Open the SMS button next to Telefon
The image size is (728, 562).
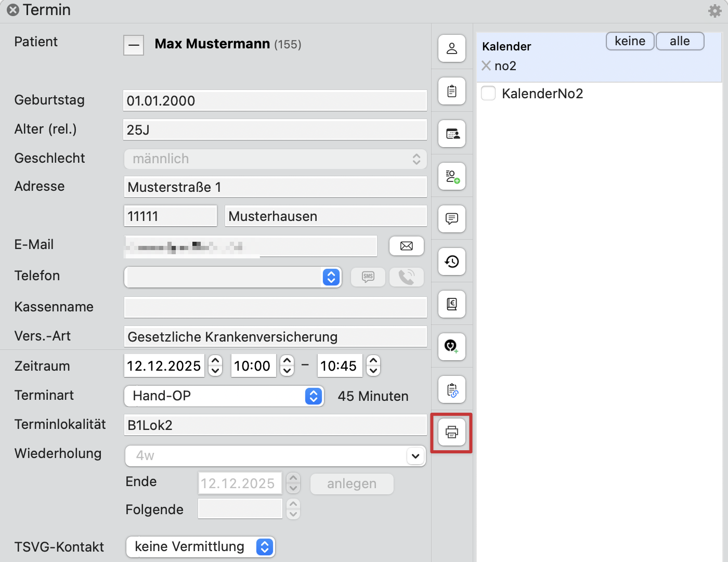point(368,277)
